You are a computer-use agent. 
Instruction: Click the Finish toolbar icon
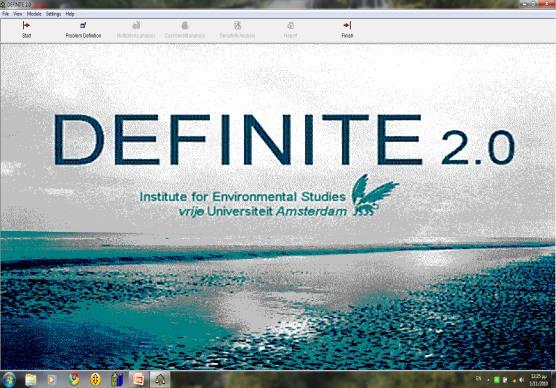coord(347,25)
